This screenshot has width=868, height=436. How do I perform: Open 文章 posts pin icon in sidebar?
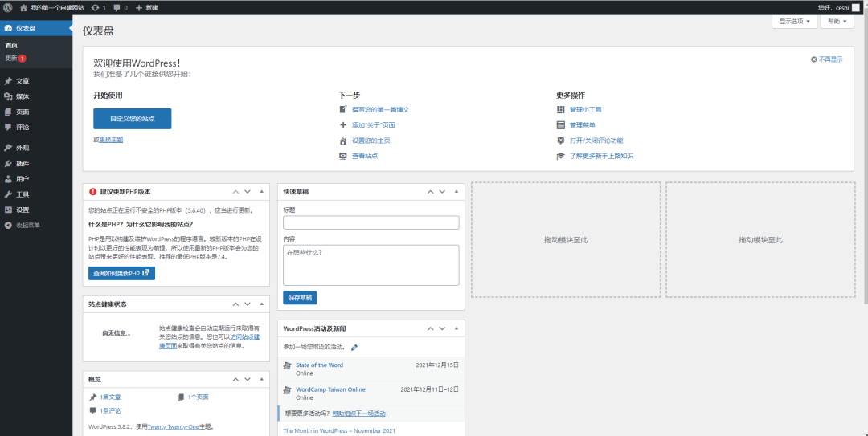8,81
